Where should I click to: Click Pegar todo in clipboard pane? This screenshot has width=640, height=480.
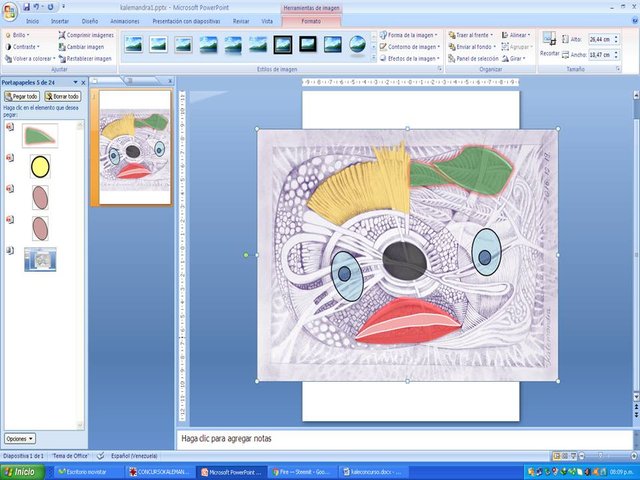coord(22,96)
